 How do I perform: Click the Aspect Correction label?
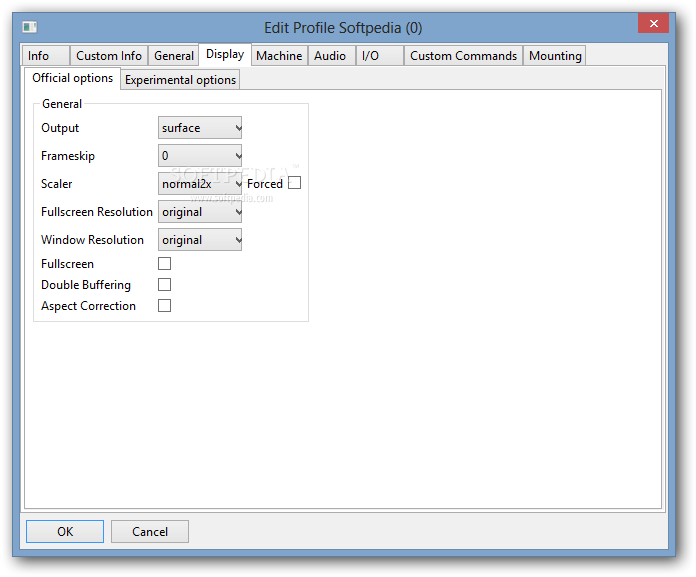pyautogui.click(x=88, y=306)
